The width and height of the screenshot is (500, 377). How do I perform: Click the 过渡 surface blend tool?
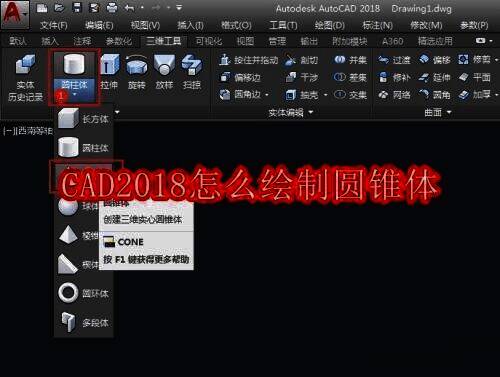pyautogui.click(x=394, y=60)
